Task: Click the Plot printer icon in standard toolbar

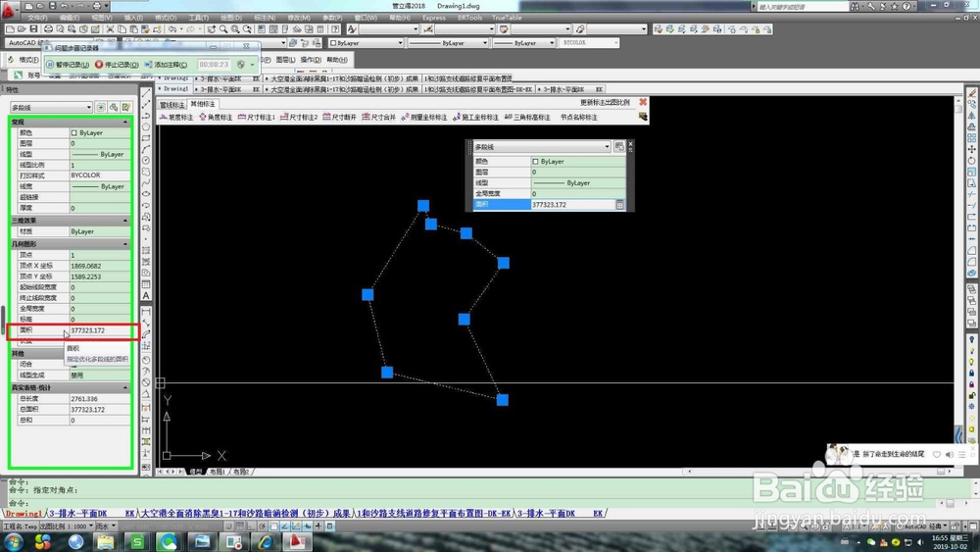Action: [48, 28]
